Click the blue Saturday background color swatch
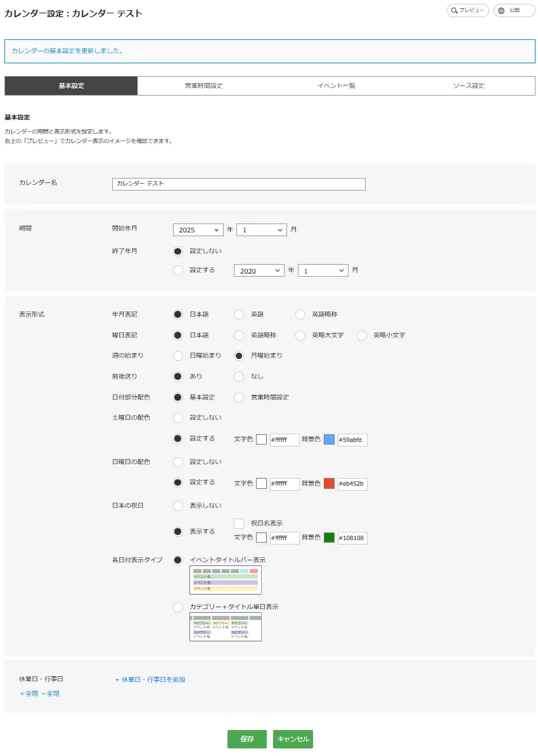This screenshot has height=756, width=538. [329, 440]
